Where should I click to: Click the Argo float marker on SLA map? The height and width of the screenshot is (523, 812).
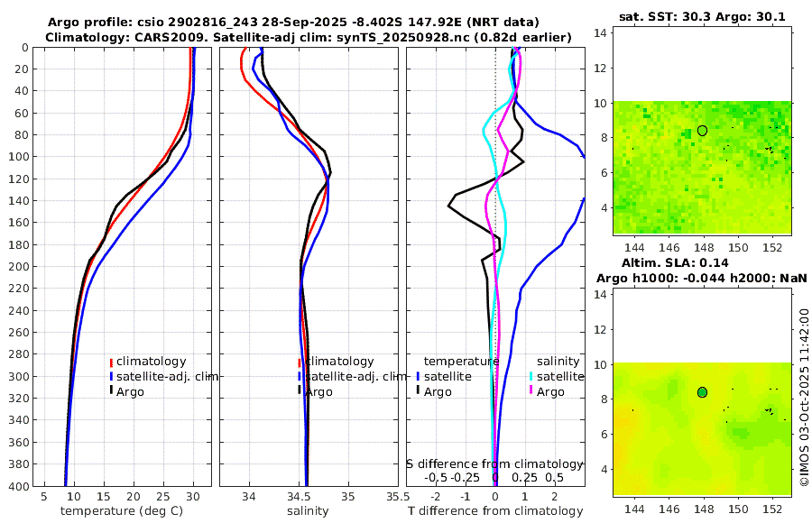(702, 392)
